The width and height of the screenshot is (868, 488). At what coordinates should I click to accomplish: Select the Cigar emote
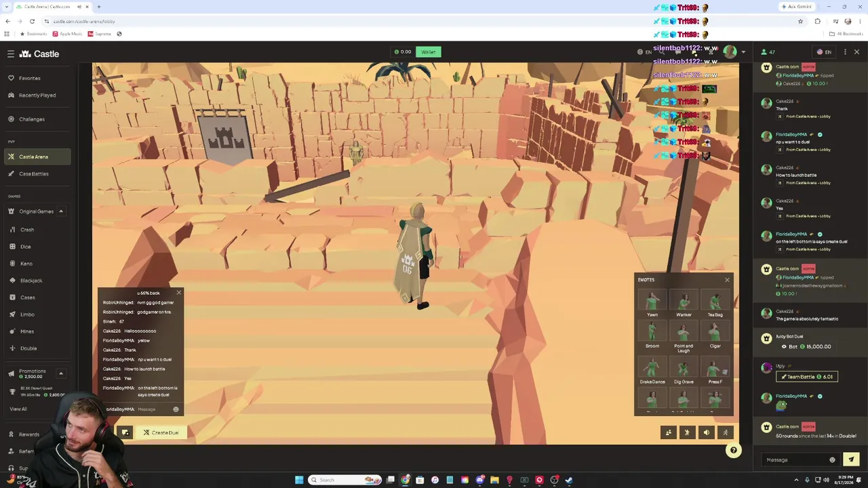[715, 335]
